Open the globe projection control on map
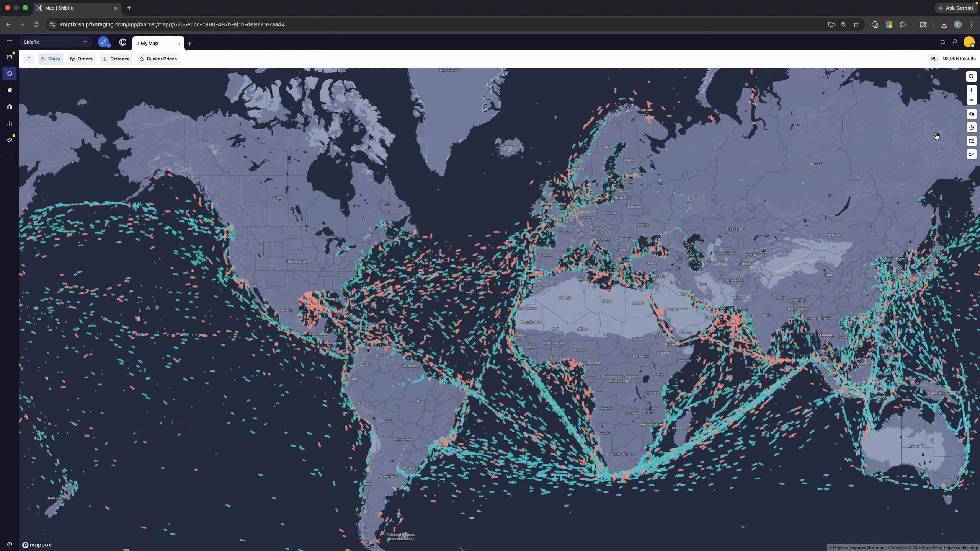This screenshot has height=551, width=980. [x=972, y=114]
